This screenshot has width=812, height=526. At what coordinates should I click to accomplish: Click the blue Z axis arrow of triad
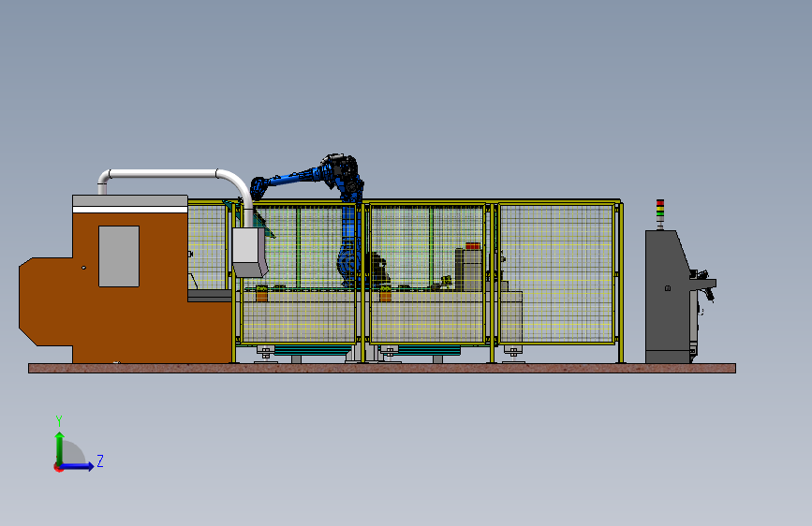click(77, 466)
